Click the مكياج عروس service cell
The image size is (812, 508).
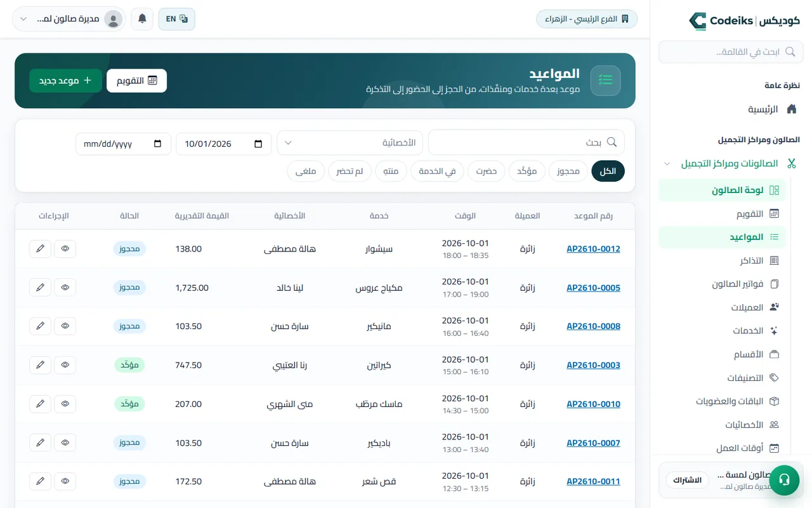(379, 288)
